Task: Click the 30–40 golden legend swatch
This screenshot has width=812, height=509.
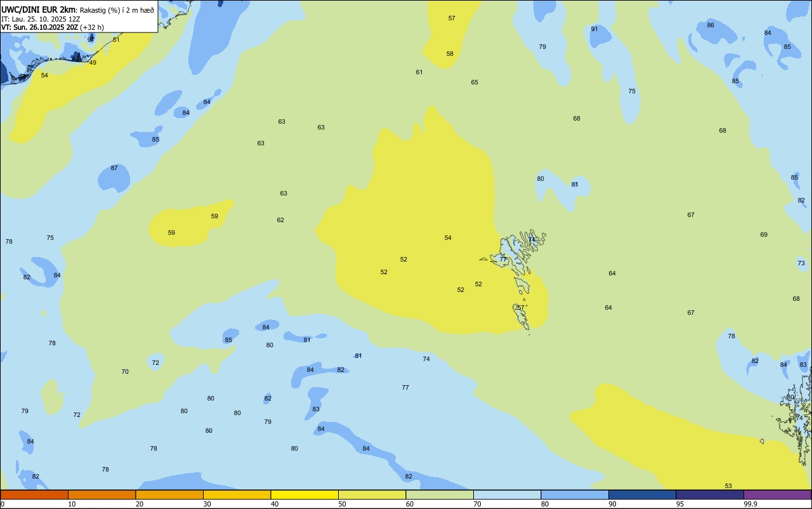Action: point(237,494)
